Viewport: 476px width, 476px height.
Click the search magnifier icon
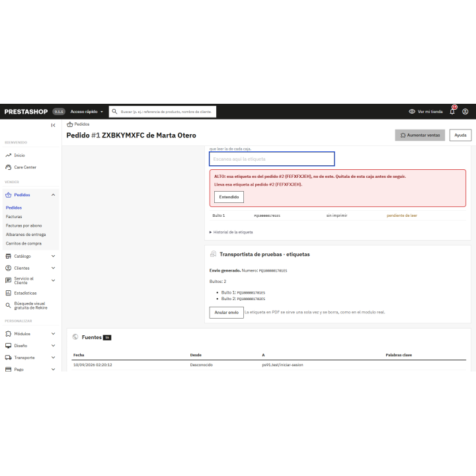(114, 112)
